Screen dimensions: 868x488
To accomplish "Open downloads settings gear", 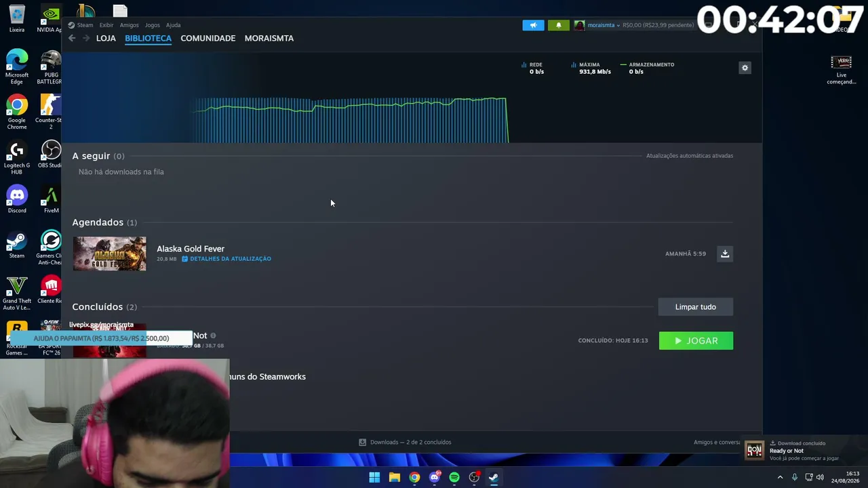I will point(745,68).
